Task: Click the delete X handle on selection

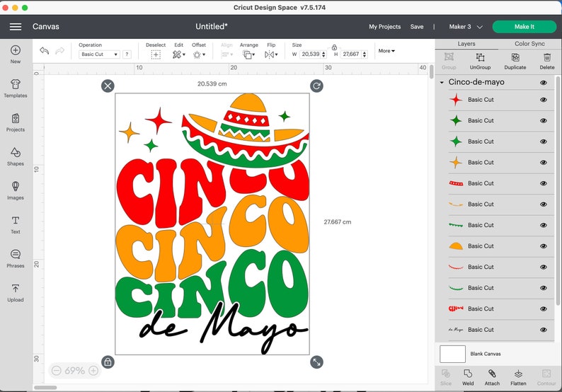Action: point(108,86)
